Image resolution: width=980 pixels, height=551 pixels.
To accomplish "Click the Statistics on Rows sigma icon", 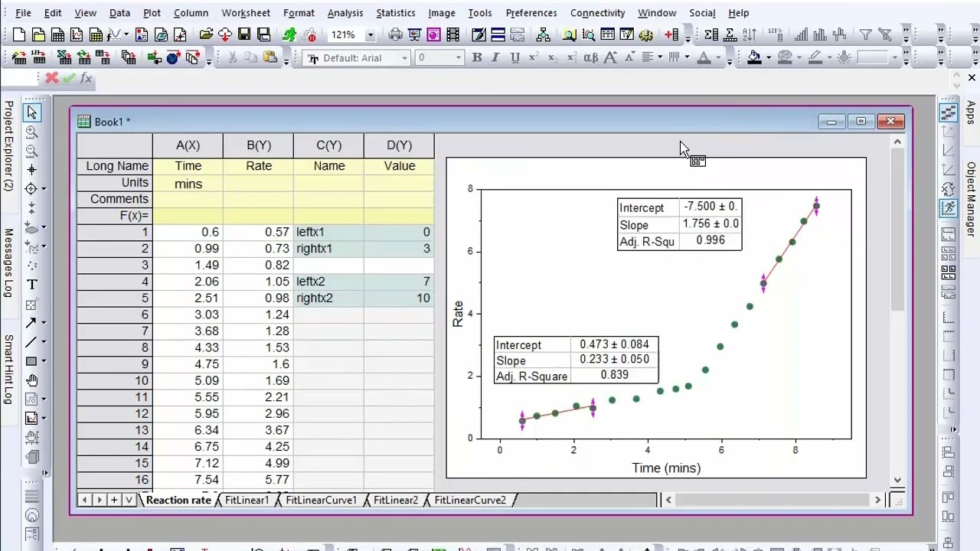I will [x=730, y=34].
